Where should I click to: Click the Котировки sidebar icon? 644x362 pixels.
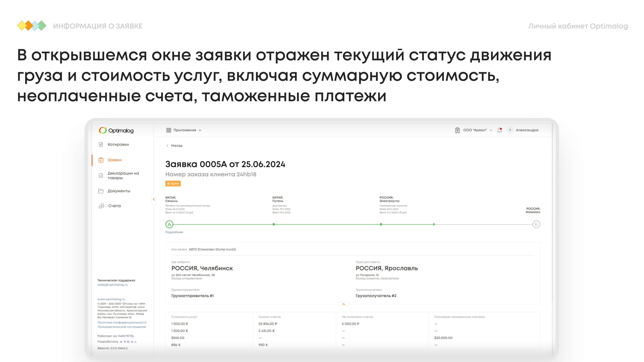click(101, 144)
